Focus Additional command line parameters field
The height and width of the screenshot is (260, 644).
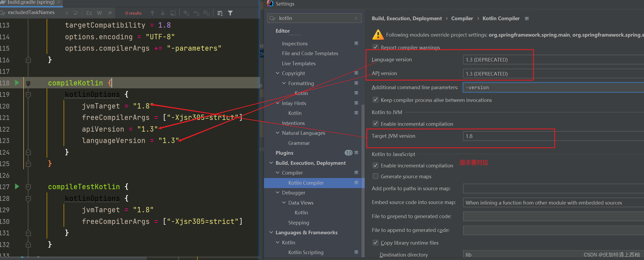[553, 88]
